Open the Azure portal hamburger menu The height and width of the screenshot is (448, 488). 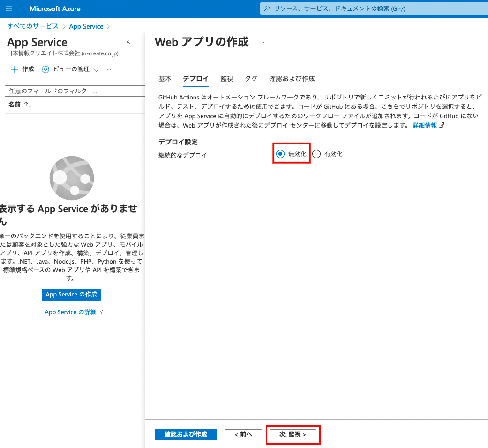click(x=9, y=9)
